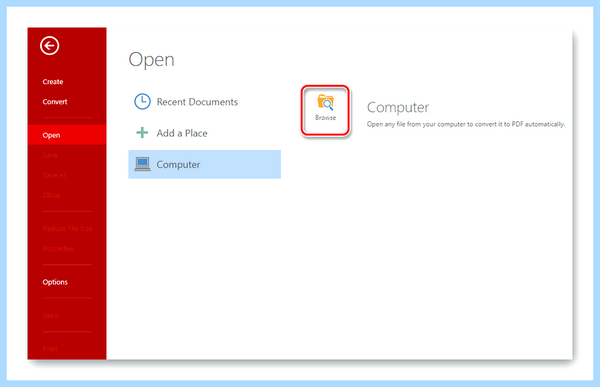
Task: Click the large Computer heading text
Action: coord(398,108)
